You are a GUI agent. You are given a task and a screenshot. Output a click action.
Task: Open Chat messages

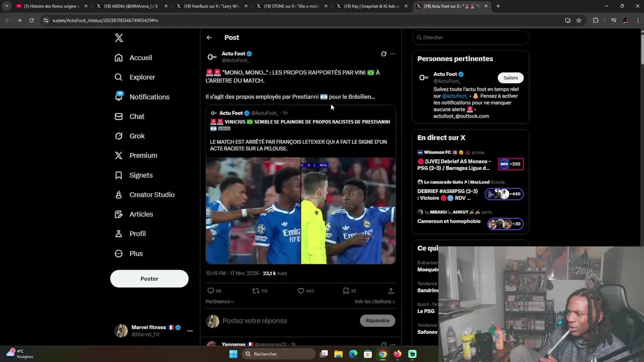pos(129,117)
